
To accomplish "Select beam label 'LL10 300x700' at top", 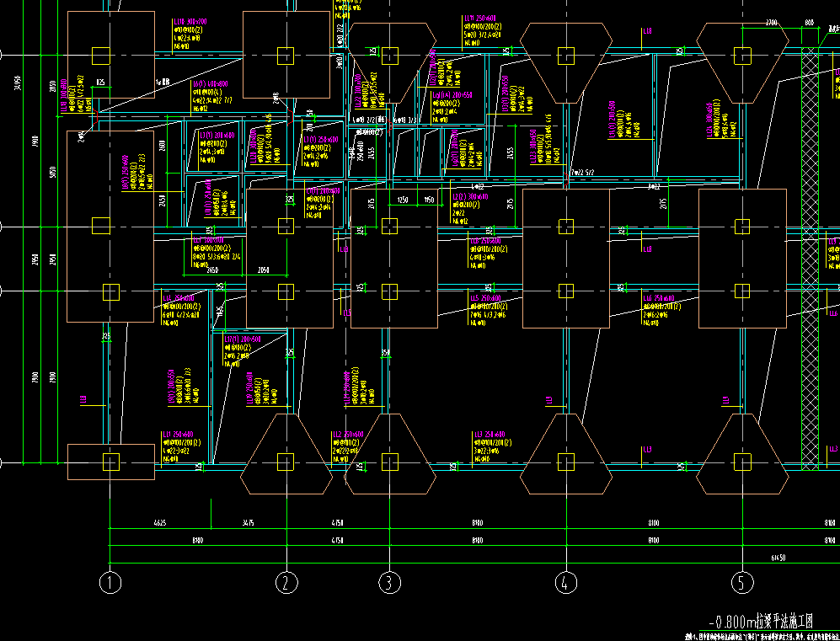I will 189,22.
